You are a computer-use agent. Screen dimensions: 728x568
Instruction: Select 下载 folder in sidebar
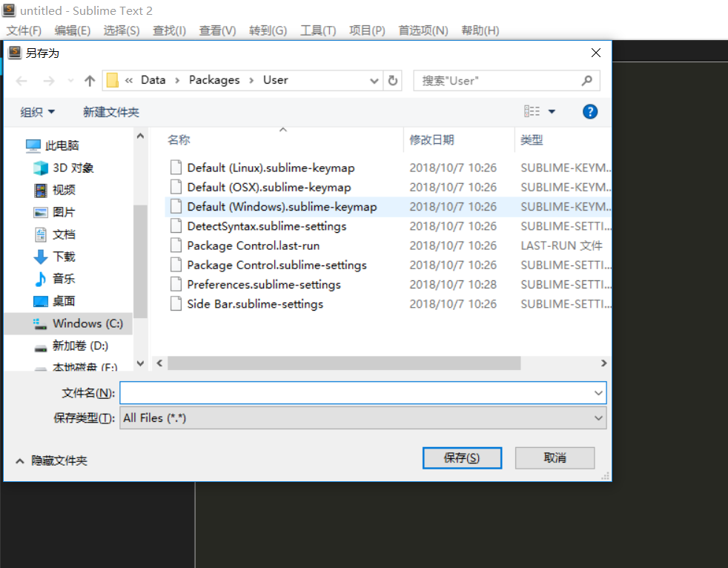64,257
